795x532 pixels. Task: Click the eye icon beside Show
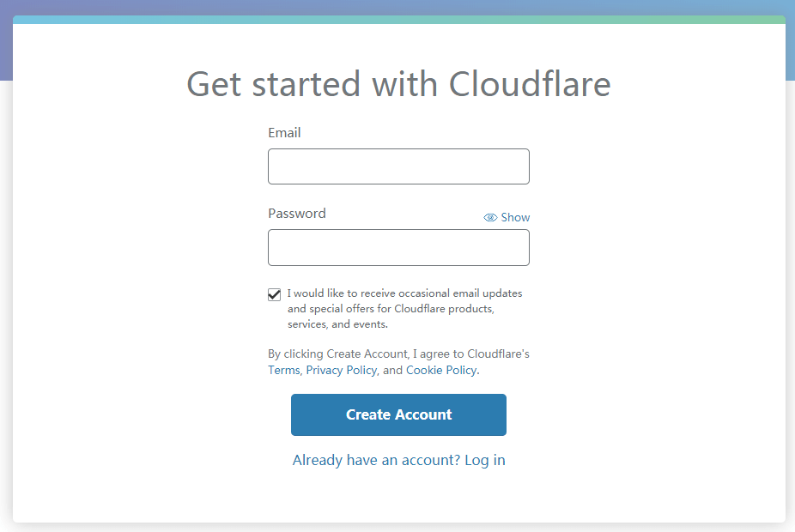point(490,218)
